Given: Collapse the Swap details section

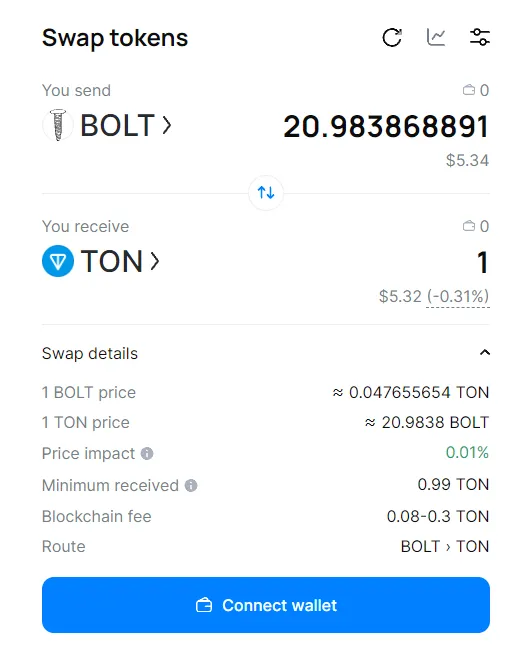Looking at the screenshot, I should tap(485, 353).
